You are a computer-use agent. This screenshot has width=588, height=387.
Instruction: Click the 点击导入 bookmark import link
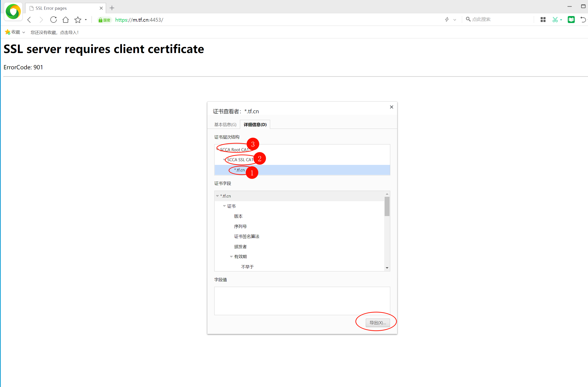[x=69, y=33]
